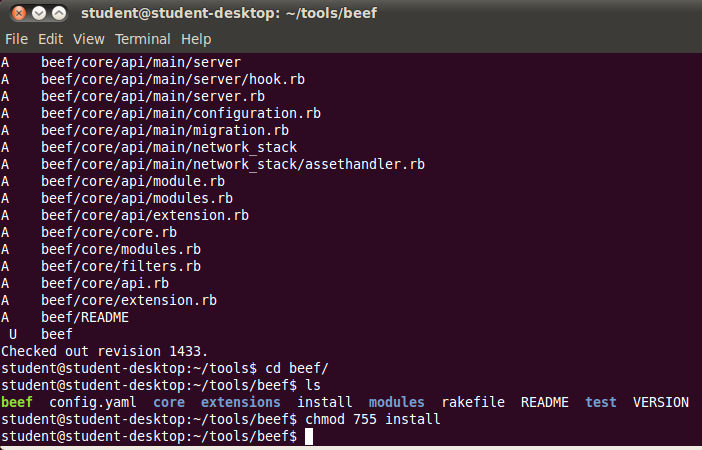Viewport: 702px width, 450px height.
Task: Close the terminal window
Action: (19, 13)
